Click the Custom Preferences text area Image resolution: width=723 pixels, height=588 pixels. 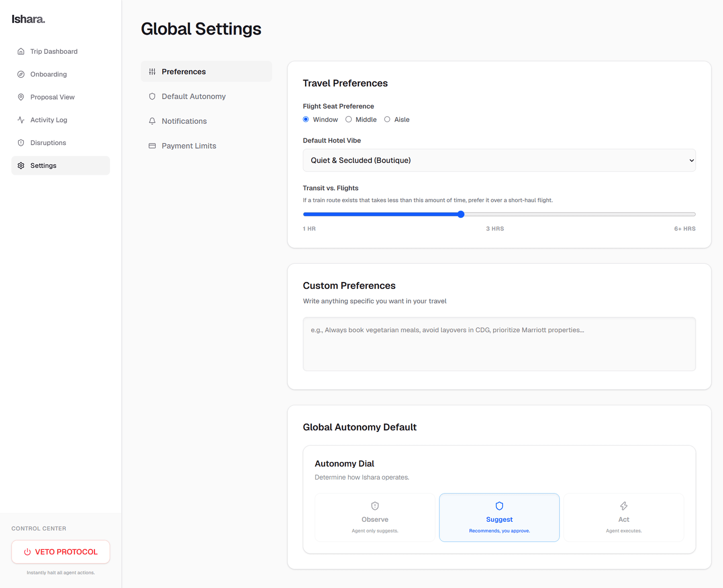coord(499,344)
